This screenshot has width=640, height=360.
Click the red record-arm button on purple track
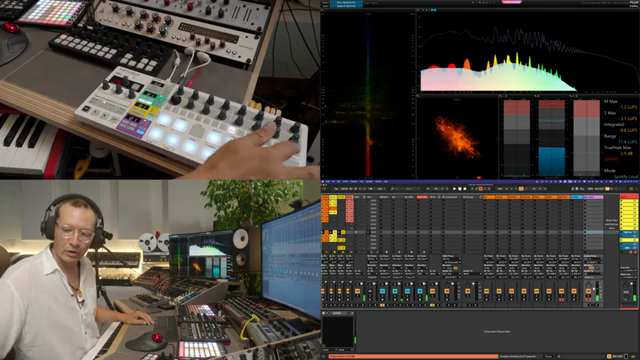588,300
